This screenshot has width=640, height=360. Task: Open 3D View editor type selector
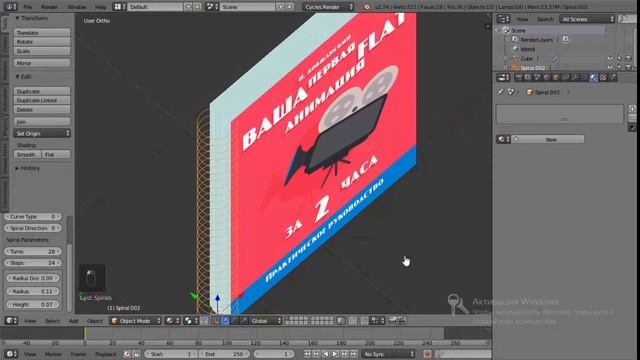coord(11,321)
